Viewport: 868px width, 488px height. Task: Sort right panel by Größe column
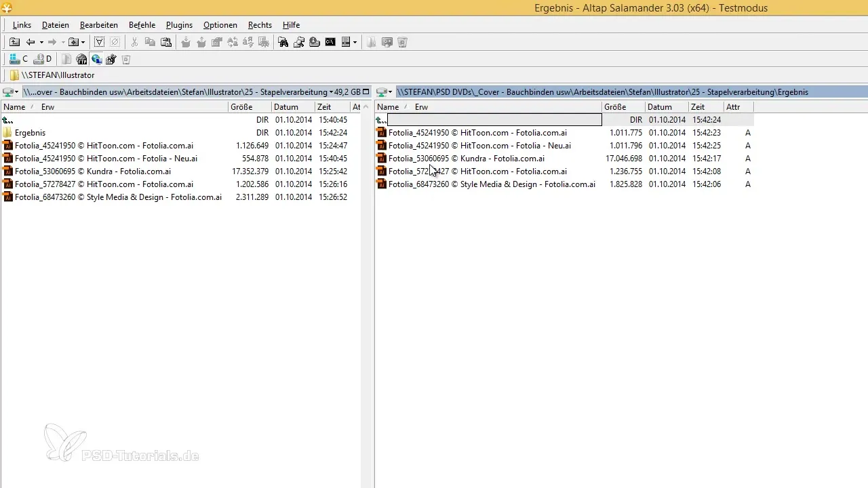[x=623, y=107]
